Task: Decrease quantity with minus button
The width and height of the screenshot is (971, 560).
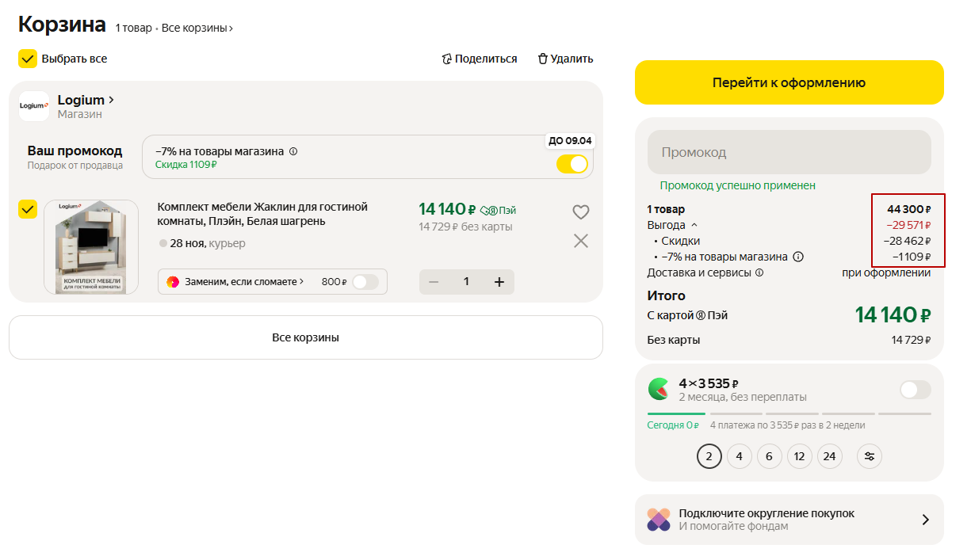Action: 434,282
